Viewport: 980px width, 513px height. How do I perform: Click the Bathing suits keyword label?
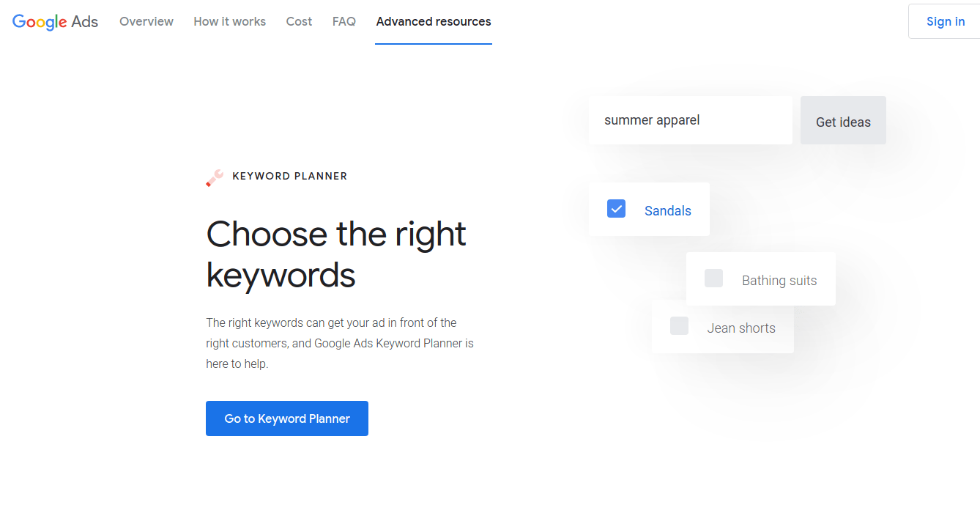coord(779,281)
